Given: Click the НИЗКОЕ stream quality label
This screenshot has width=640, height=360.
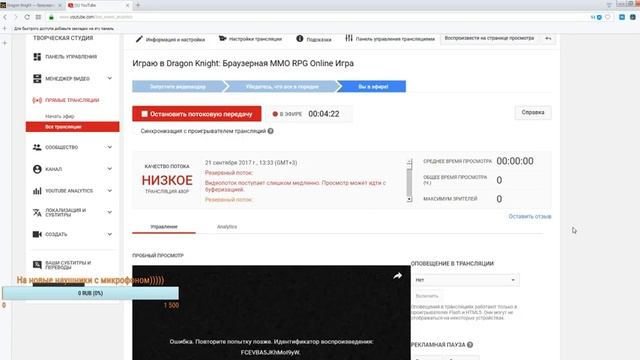Looking at the screenshot, I should [167, 180].
